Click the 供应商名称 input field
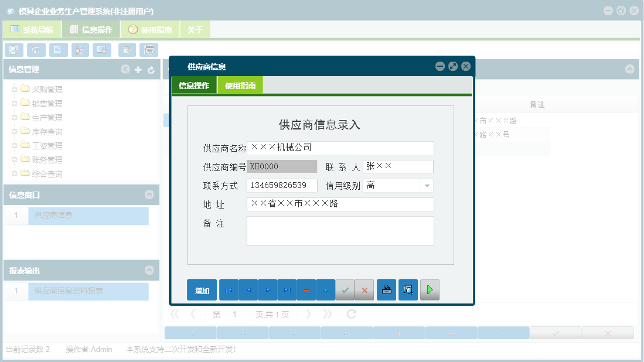This screenshot has height=362, width=644. point(340,148)
